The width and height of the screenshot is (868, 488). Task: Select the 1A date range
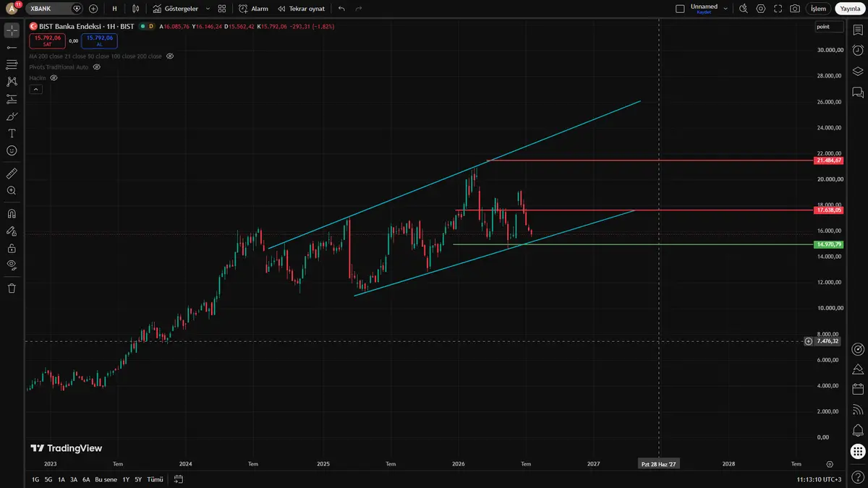61,479
